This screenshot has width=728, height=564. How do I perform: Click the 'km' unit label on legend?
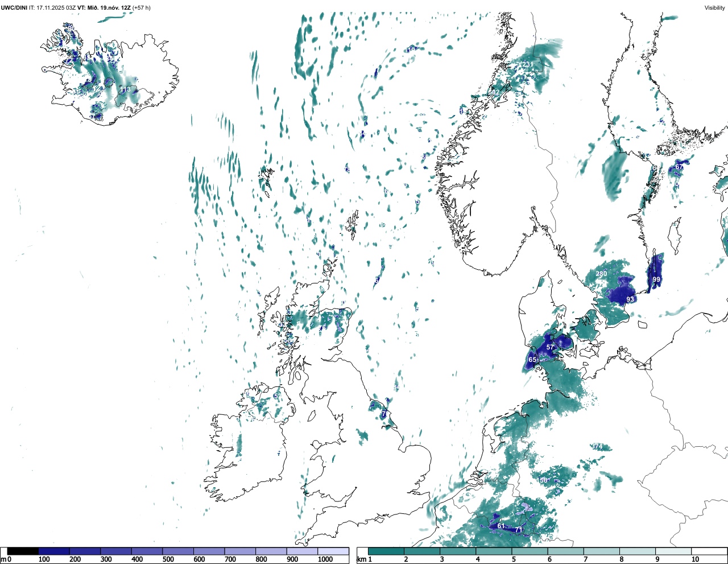click(361, 559)
